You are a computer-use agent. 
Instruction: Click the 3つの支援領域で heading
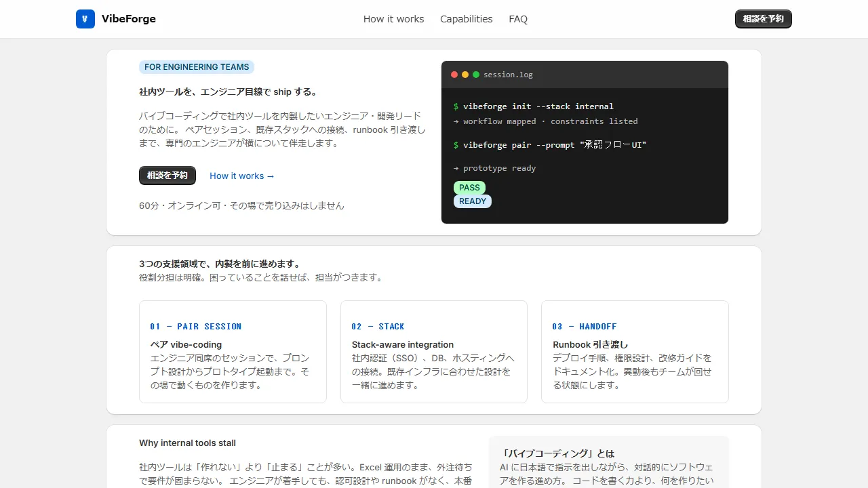tap(220, 264)
